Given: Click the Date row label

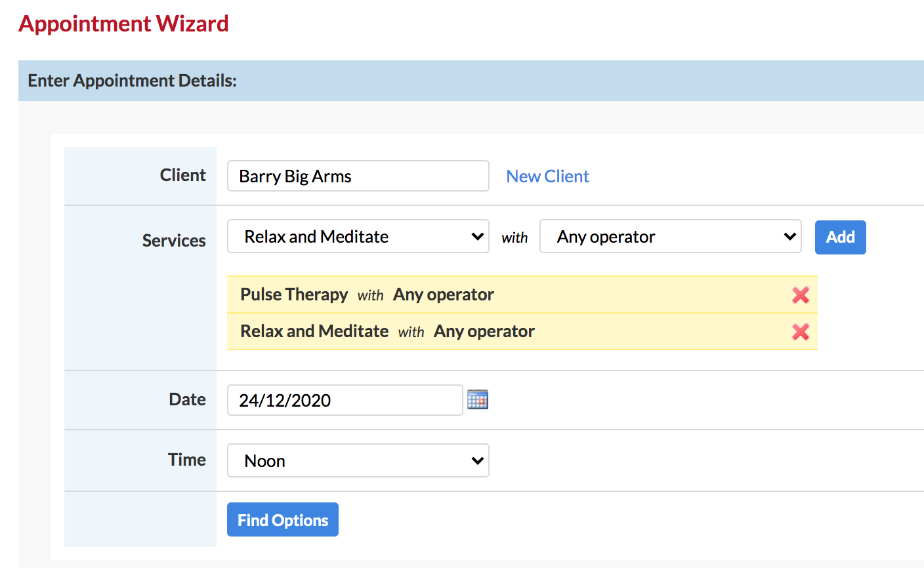Looking at the screenshot, I should (x=187, y=399).
